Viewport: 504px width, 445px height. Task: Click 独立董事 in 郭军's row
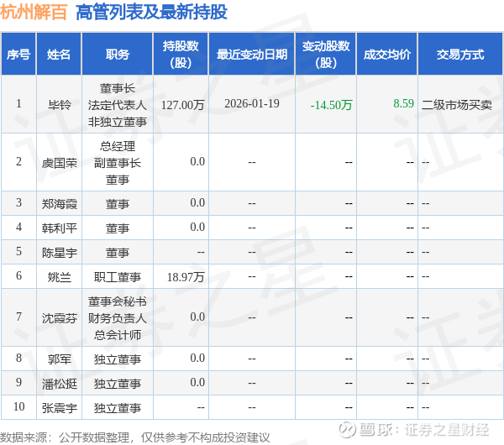tap(118, 359)
